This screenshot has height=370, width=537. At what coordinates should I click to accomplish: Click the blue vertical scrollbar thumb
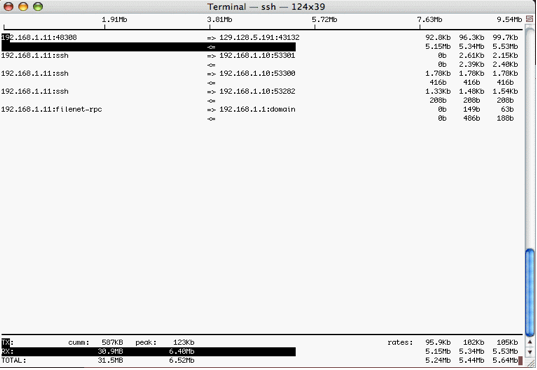[530, 293]
